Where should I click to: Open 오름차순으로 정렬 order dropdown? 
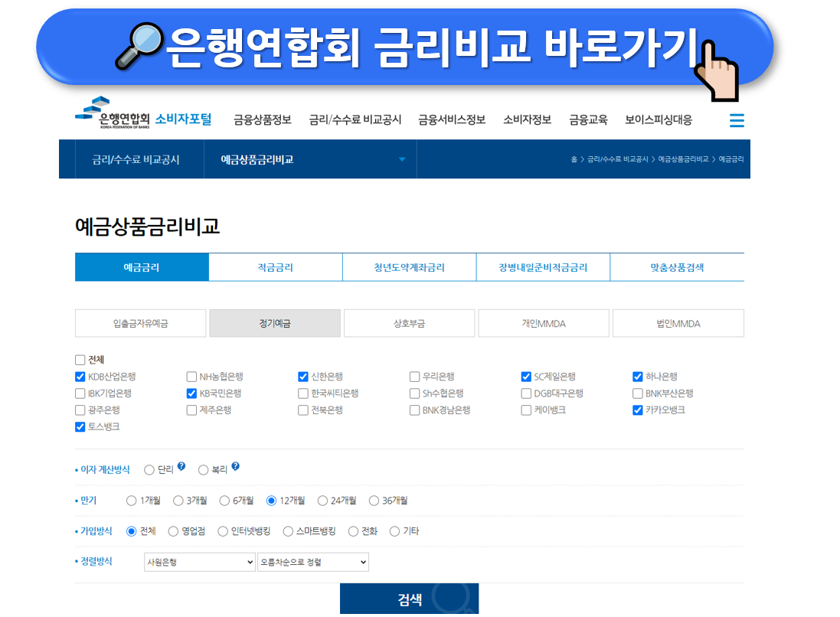point(313,562)
